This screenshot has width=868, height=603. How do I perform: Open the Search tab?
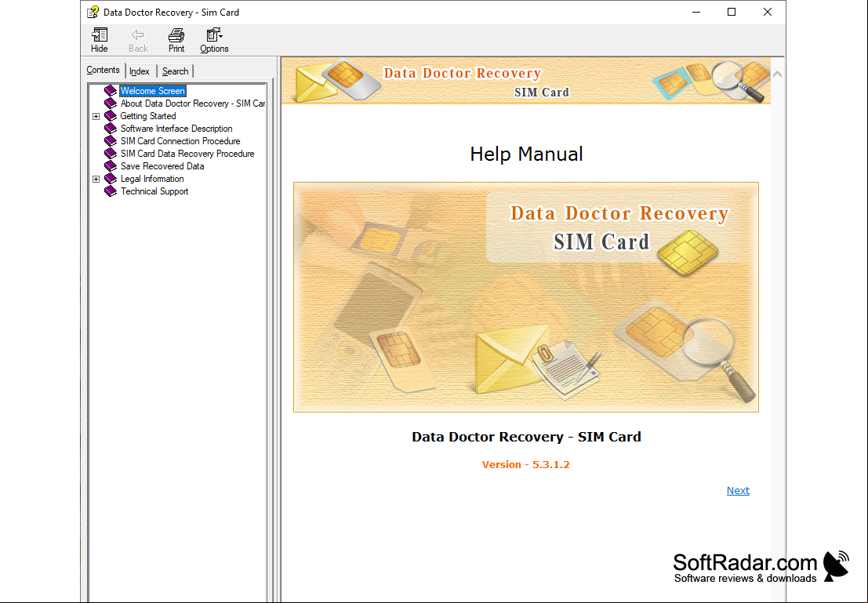tap(175, 71)
